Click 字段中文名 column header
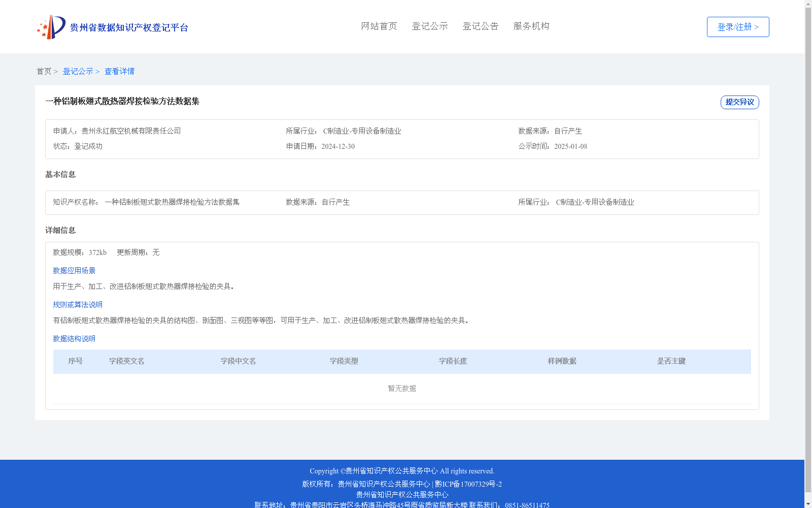The image size is (812, 508). click(x=239, y=361)
